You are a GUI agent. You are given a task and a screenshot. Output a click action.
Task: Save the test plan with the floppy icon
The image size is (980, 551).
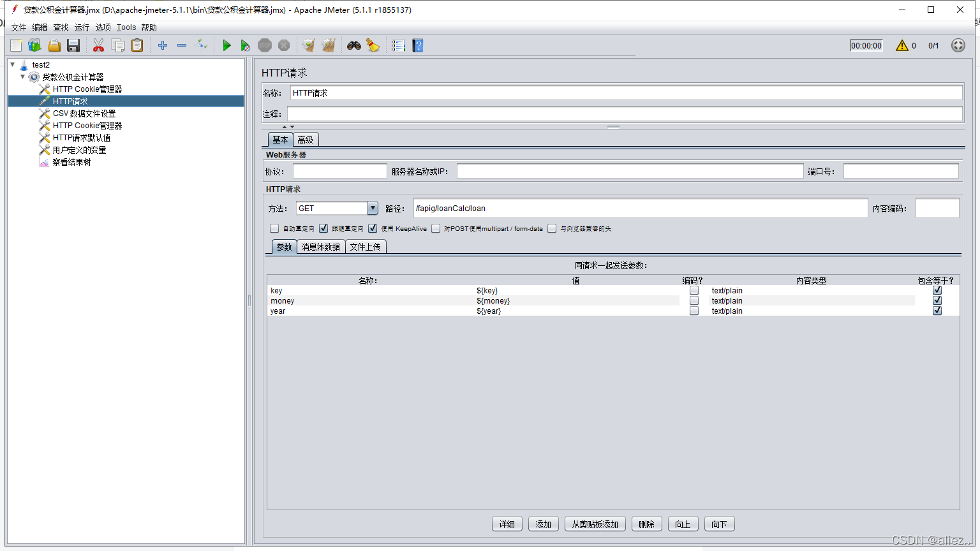coord(73,45)
